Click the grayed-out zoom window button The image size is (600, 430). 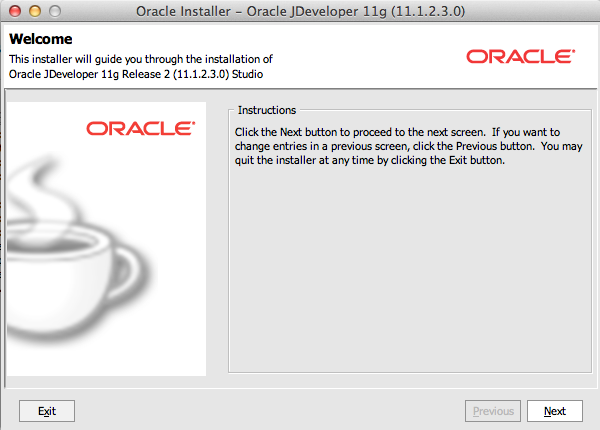tap(55, 11)
